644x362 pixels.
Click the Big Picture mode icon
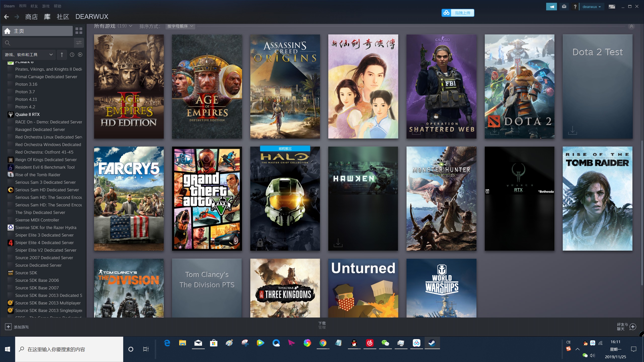tap(612, 7)
